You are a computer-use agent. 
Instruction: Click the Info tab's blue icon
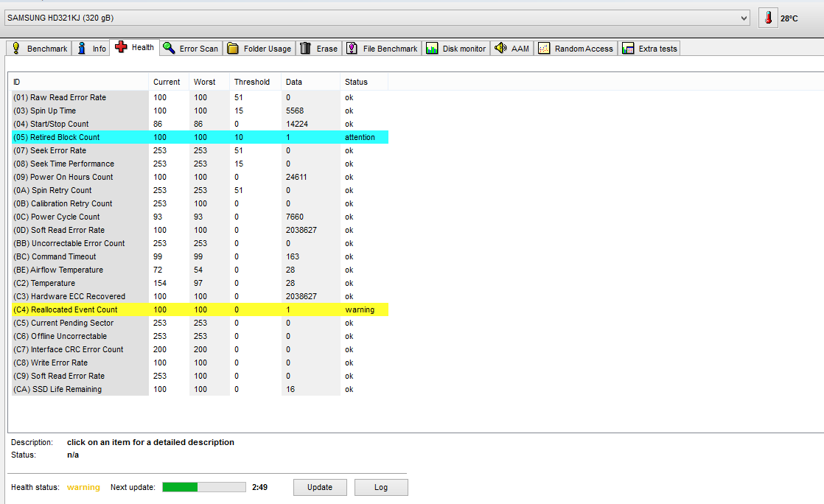pos(82,49)
